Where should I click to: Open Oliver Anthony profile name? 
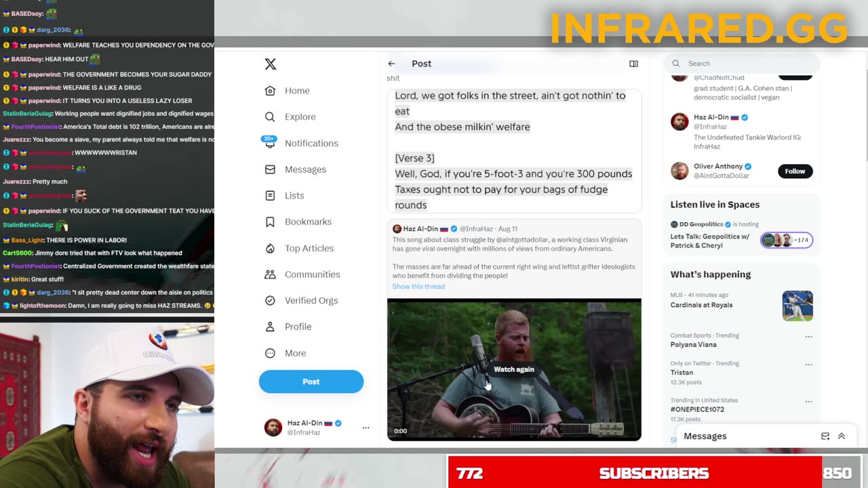[717, 167]
